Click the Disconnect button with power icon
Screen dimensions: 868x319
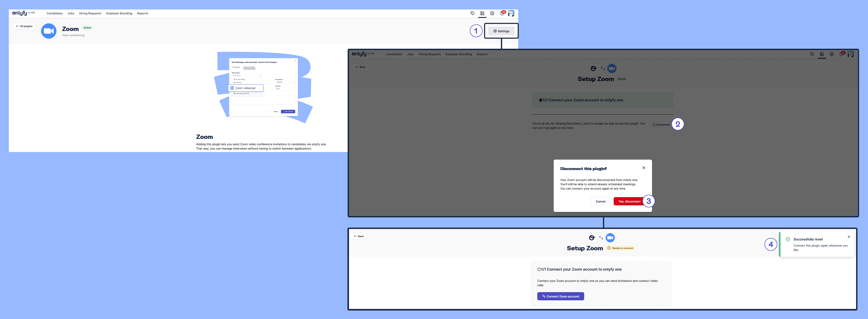[661, 125]
